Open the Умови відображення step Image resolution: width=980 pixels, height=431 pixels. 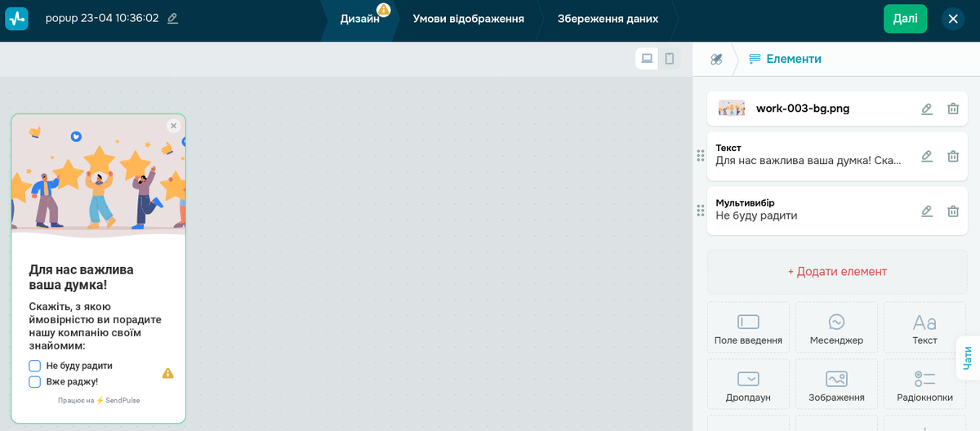468,18
